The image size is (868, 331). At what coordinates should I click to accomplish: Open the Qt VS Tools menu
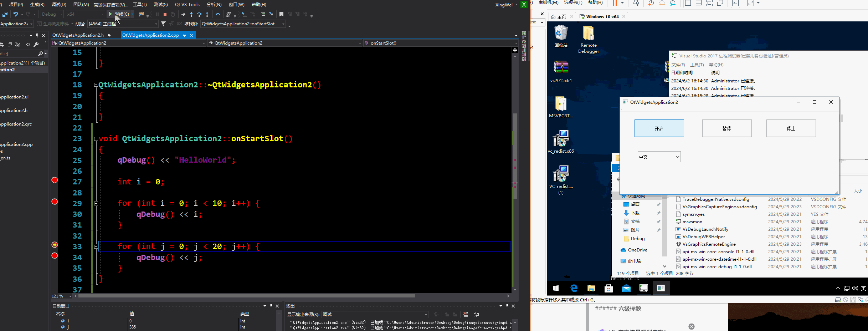click(187, 5)
